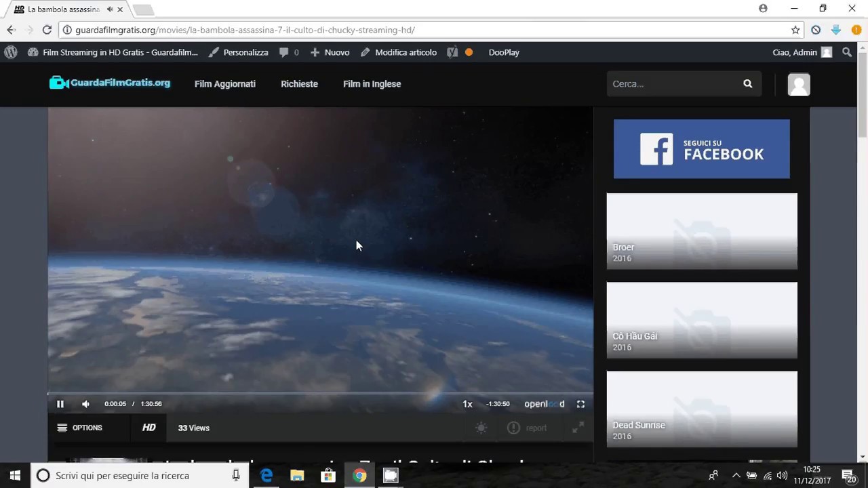The image size is (868, 488).
Task: Click the admin bar search icon
Action: (x=847, y=52)
